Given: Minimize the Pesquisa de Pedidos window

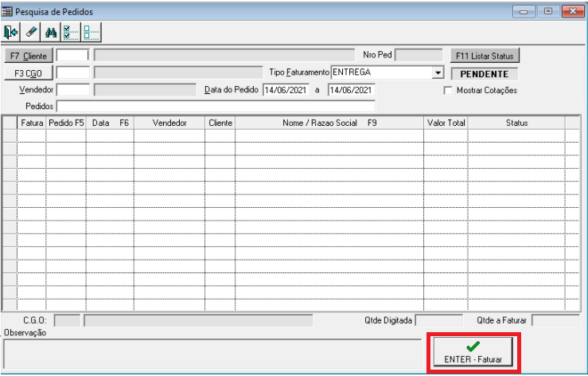Looking at the screenshot, I should 524,11.
